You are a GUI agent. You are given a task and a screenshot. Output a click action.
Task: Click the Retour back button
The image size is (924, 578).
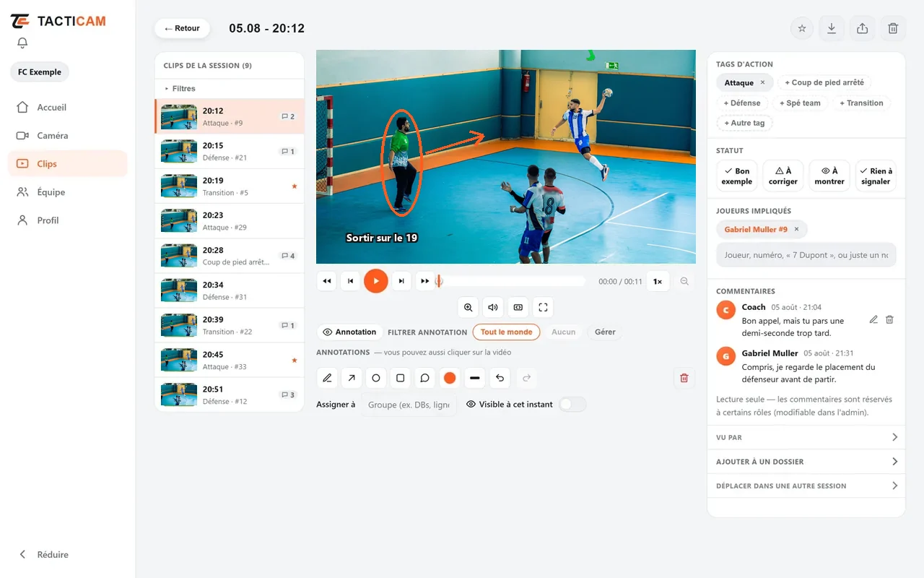point(182,28)
